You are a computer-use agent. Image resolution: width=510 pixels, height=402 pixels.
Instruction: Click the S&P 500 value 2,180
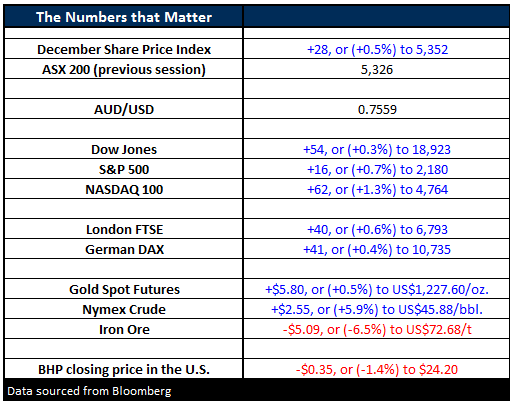377,169
